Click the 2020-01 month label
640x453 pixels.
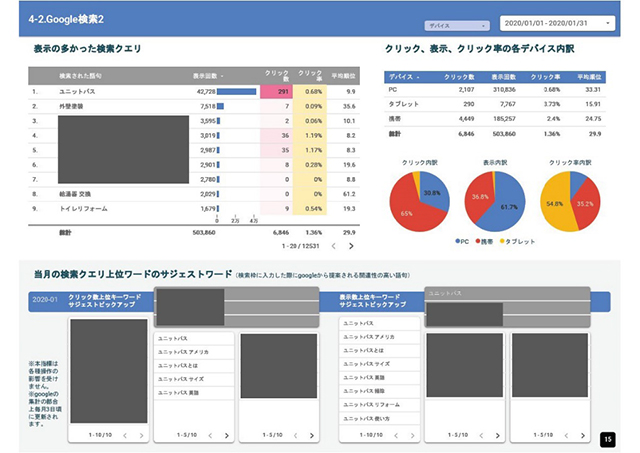pos(45,300)
